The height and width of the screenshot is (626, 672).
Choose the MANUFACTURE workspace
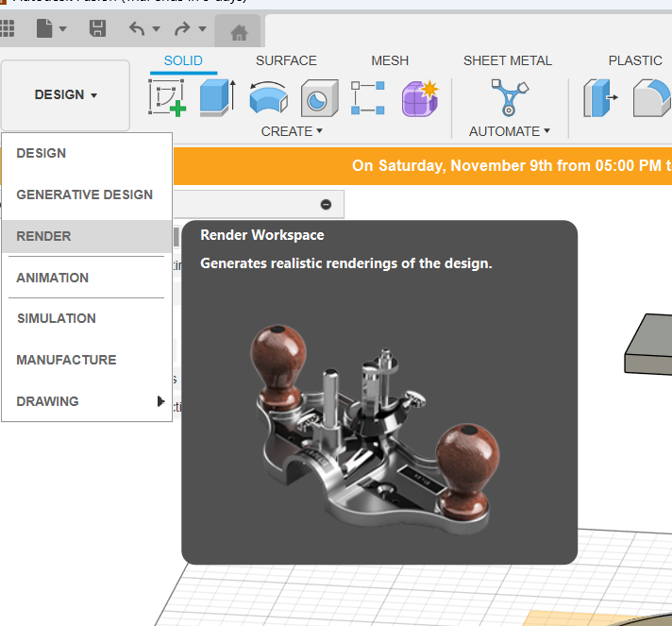coord(87,360)
